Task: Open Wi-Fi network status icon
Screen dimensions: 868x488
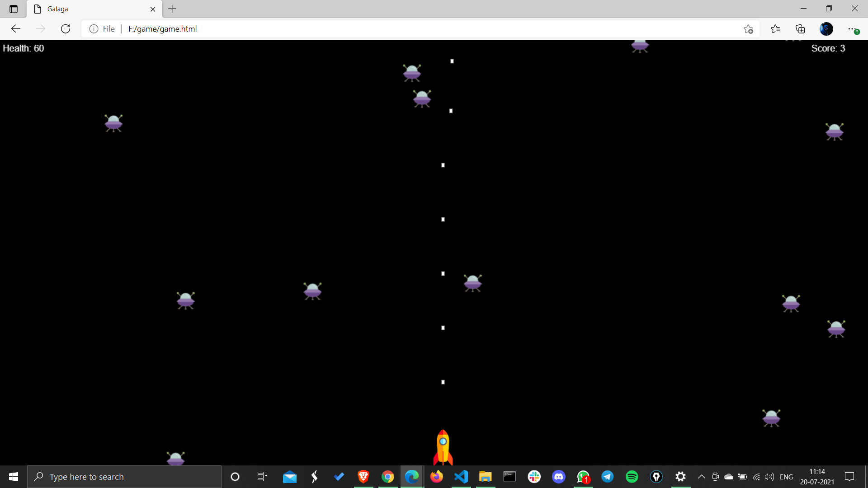Action: tap(756, 477)
